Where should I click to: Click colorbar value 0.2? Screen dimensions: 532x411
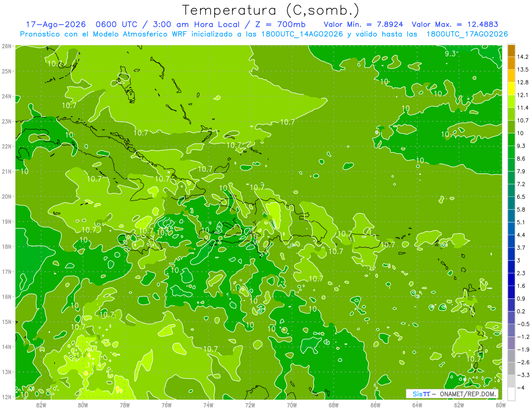pyautogui.click(x=521, y=311)
